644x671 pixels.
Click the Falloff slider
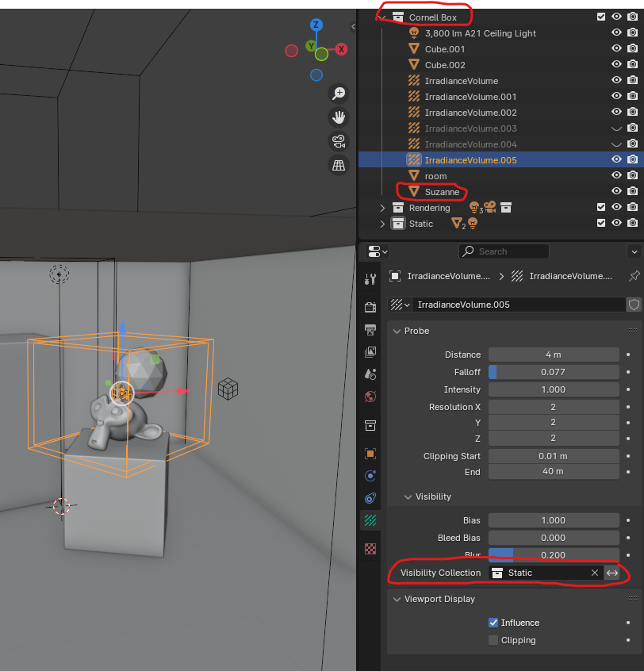click(554, 372)
